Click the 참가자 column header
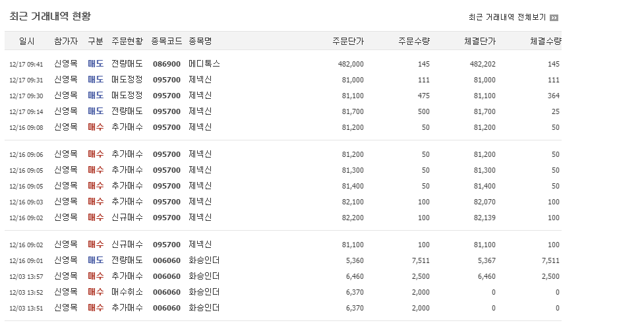The height and width of the screenshot is (329, 644). tap(66, 41)
